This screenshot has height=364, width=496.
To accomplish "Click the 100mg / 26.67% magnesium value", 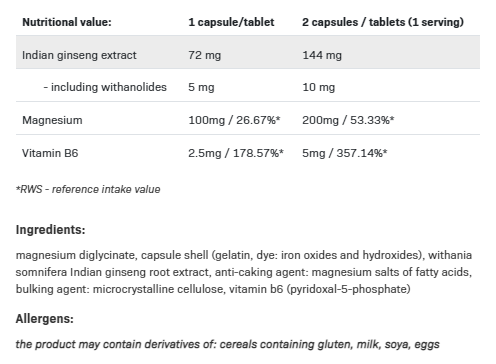I will coord(234,120).
